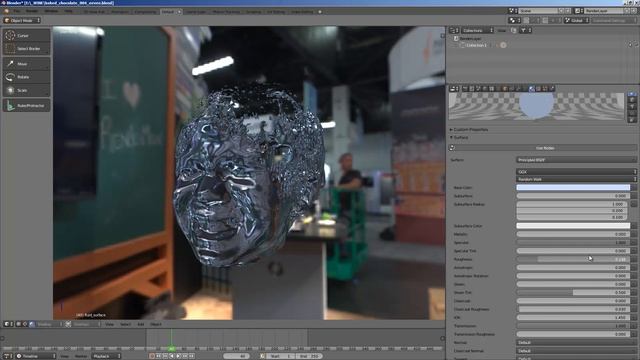Adjust the Metallic slider
Screen dimensions: 640x360
573,234
